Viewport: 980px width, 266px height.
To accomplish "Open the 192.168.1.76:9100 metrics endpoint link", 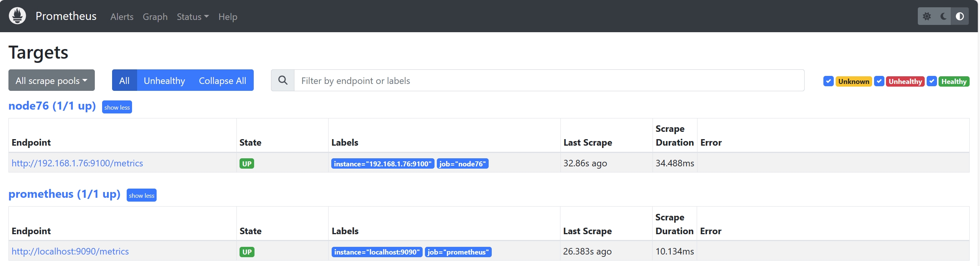I will tap(77, 163).
